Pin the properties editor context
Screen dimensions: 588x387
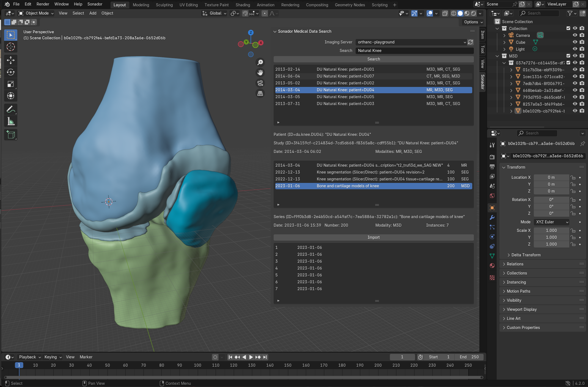(582, 144)
